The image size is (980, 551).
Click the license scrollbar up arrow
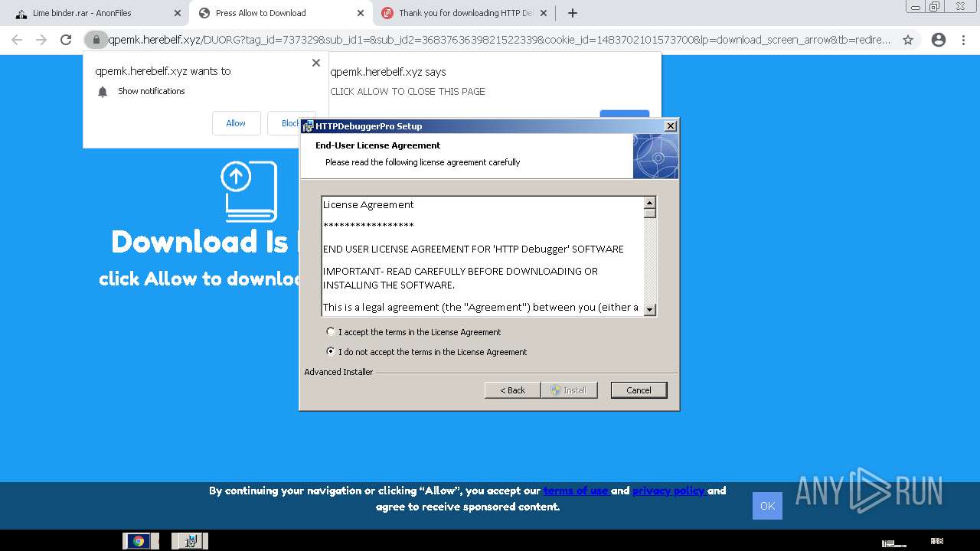[x=650, y=203]
